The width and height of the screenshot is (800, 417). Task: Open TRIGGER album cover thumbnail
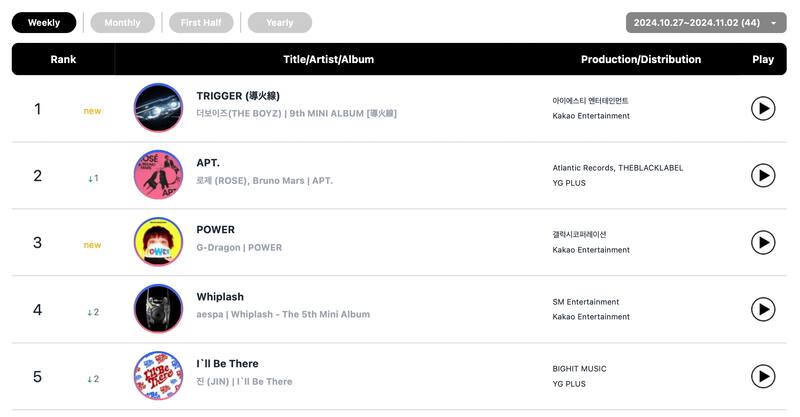158,108
